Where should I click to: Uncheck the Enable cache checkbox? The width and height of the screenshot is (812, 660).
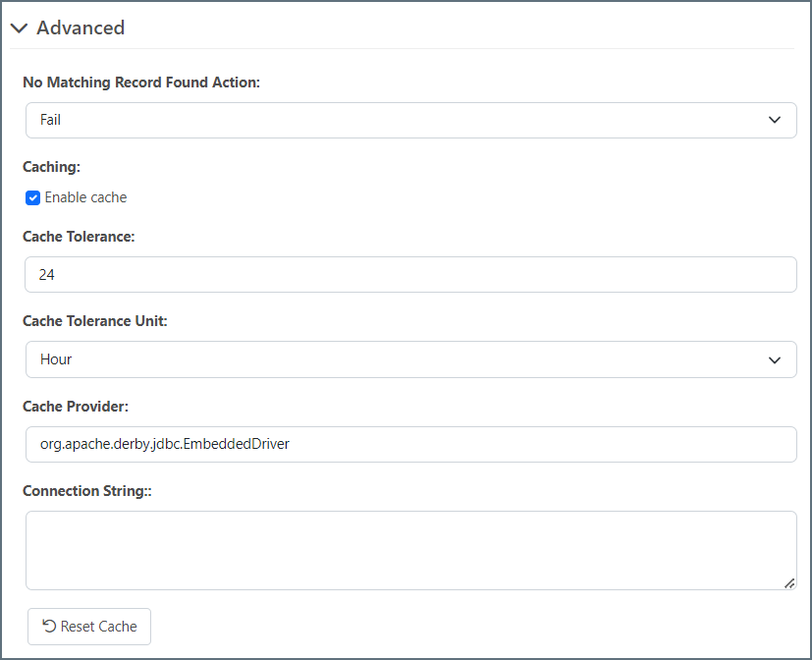click(x=32, y=197)
